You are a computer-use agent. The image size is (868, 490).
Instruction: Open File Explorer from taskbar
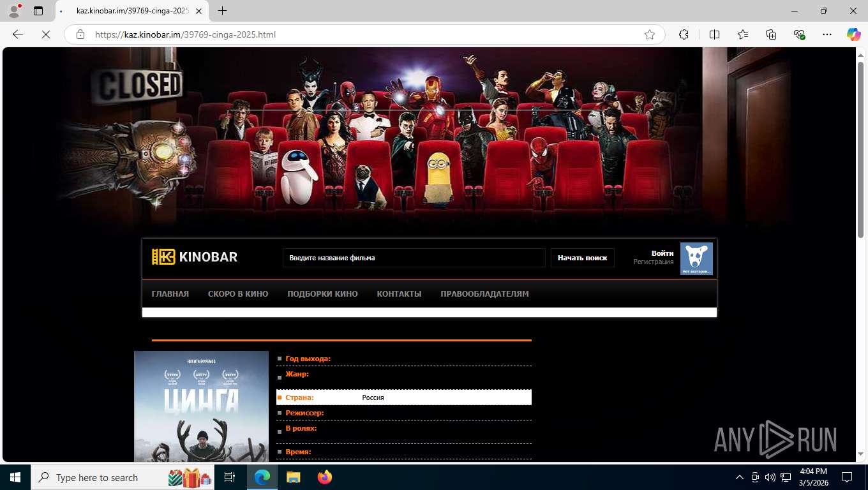coord(293,477)
